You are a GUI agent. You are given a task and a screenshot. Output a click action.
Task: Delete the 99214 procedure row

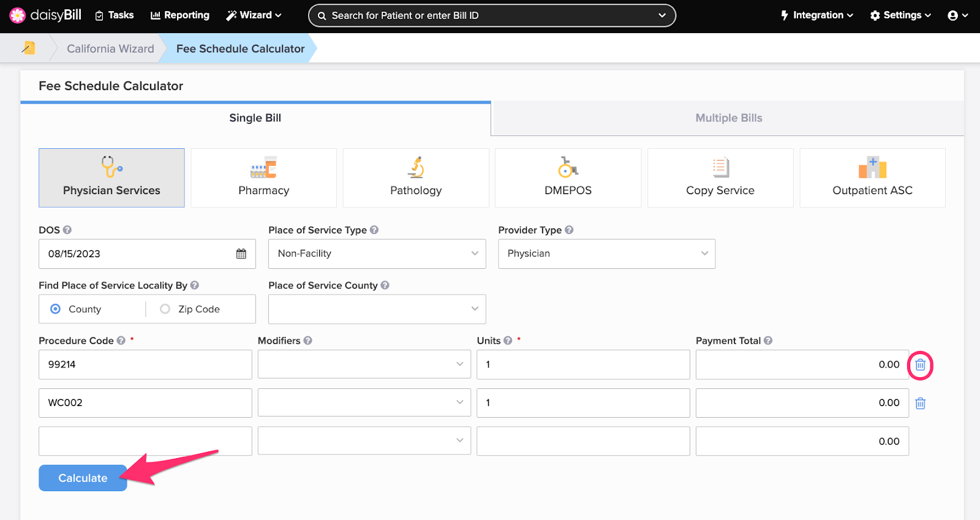click(920, 365)
